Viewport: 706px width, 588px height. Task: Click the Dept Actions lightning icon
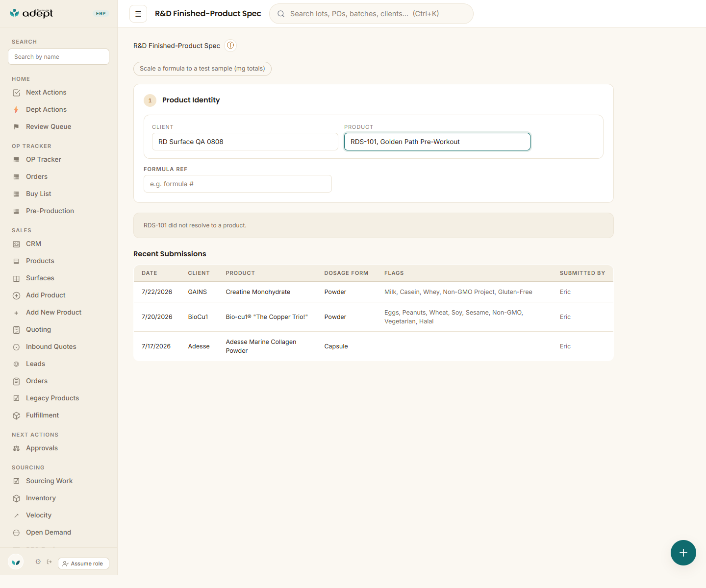pyautogui.click(x=16, y=110)
